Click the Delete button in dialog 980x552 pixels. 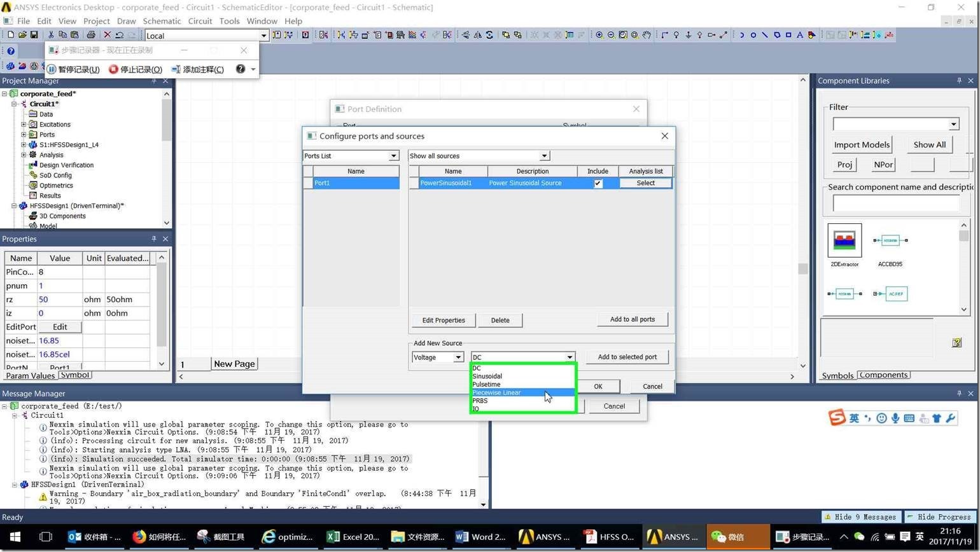[500, 320]
